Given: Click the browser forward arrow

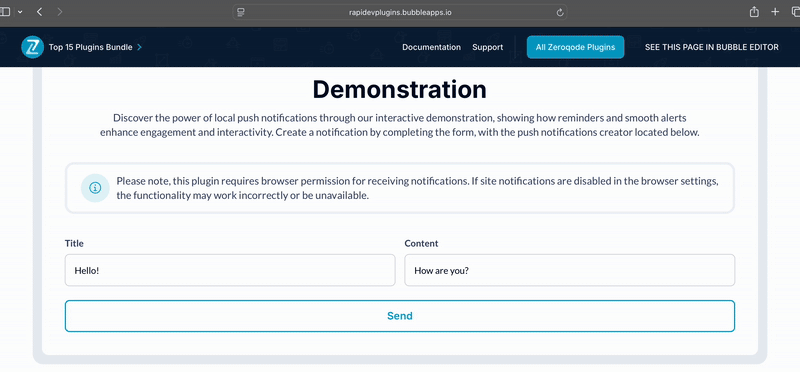Looking at the screenshot, I should (x=60, y=12).
